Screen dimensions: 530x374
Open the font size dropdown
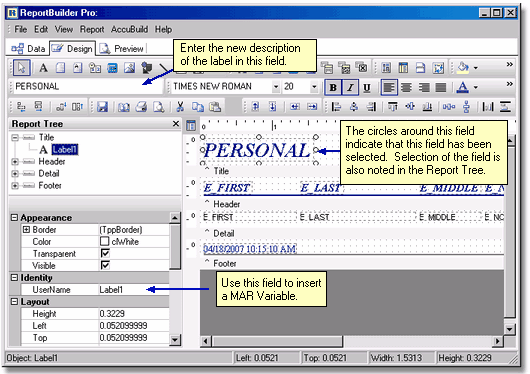314,87
